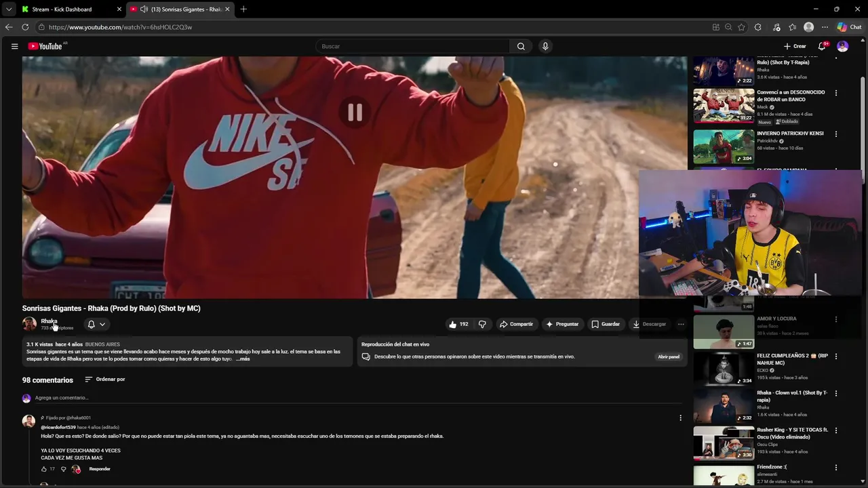Screen dimensions: 868x488
Task: Open options for Friendzone :( video
Action: [x=835, y=468]
